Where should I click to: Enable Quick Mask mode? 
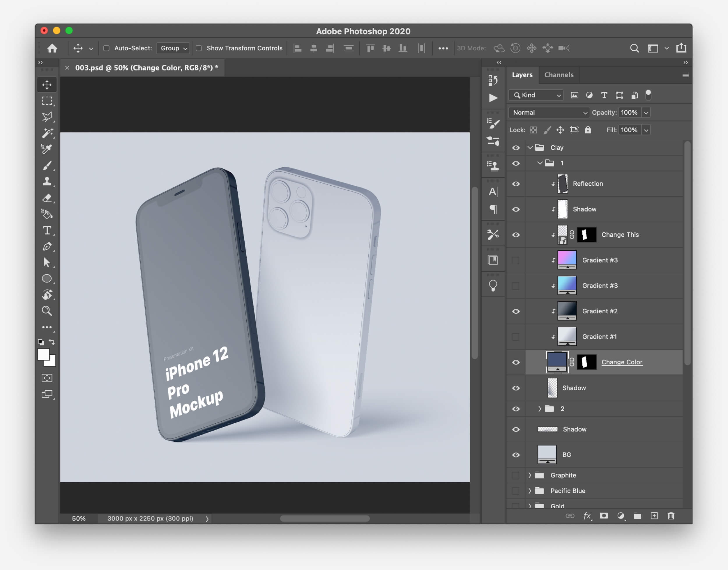(47, 378)
